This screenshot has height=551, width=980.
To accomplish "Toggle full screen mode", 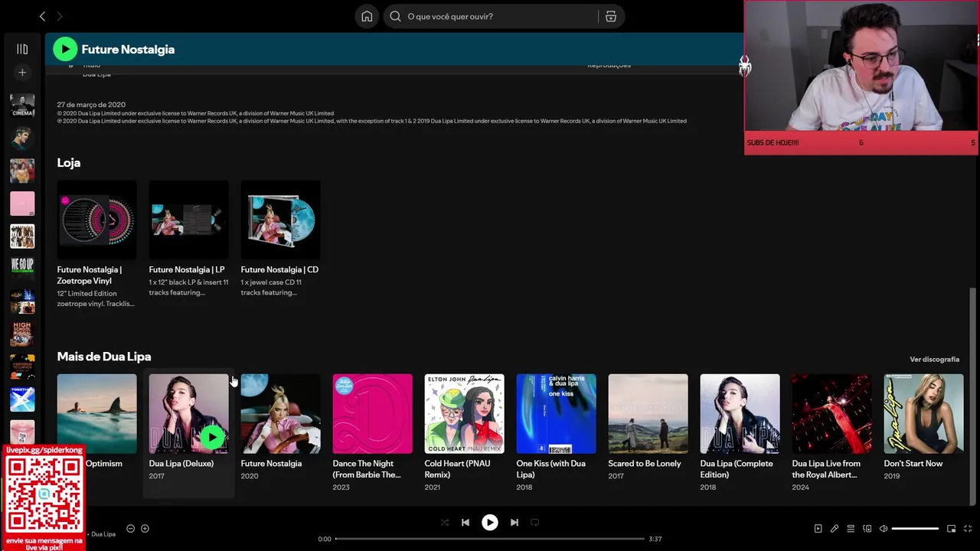I will [969, 528].
